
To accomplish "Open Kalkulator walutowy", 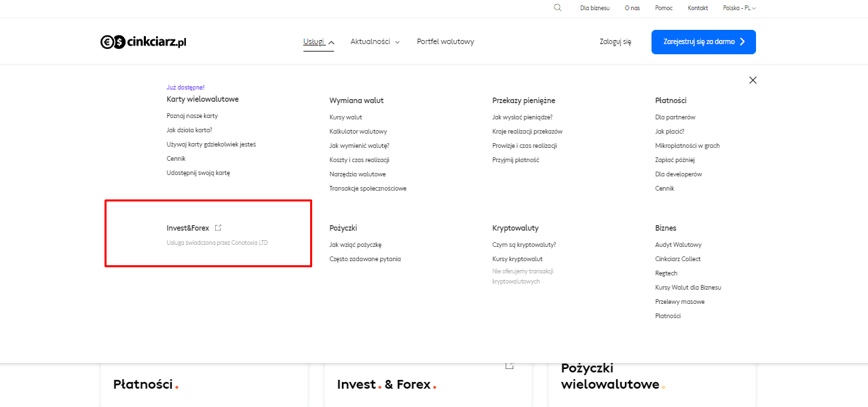I will pyautogui.click(x=358, y=132).
